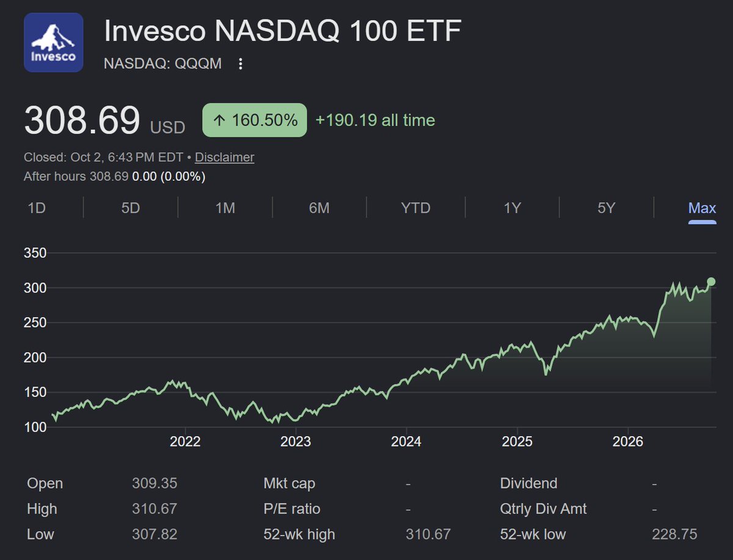Open the Disclaimer link
The width and height of the screenshot is (733, 560).
click(225, 157)
